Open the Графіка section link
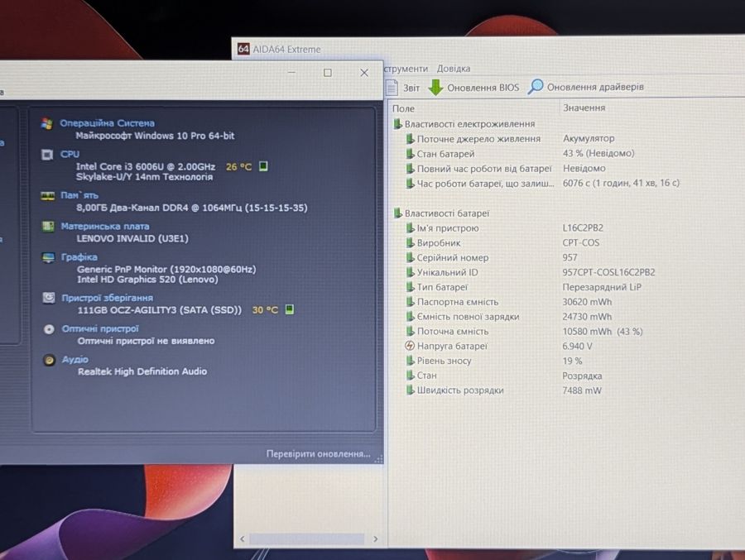The image size is (745, 560). pos(79,257)
